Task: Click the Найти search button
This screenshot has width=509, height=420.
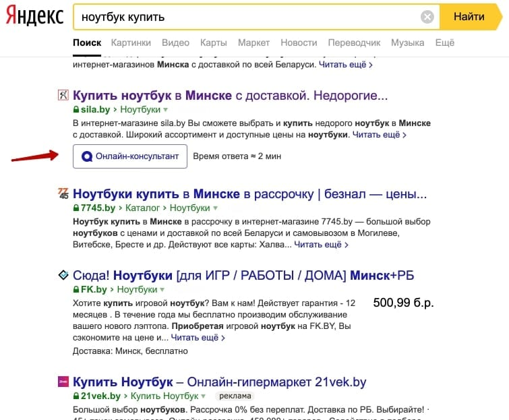Action: [469, 17]
